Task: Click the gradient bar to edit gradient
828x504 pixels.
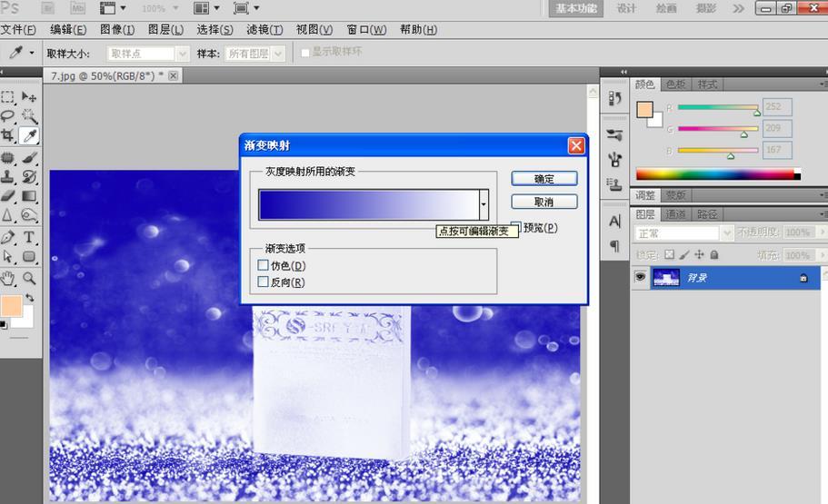Action: pos(369,204)
